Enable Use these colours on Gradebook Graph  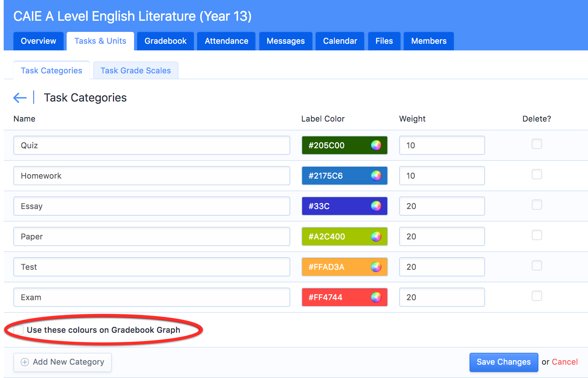coord(19,330)
